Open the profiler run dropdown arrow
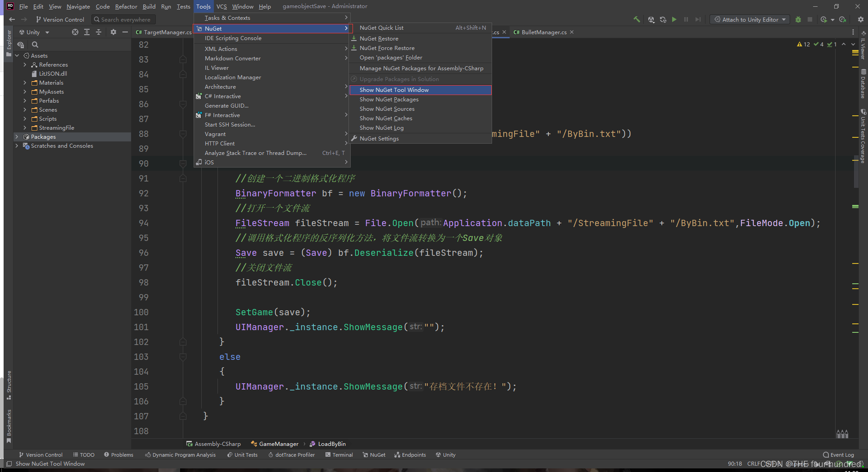Image resolution: width=868 pixels, height=472 pixels. [x=832, y=19]
